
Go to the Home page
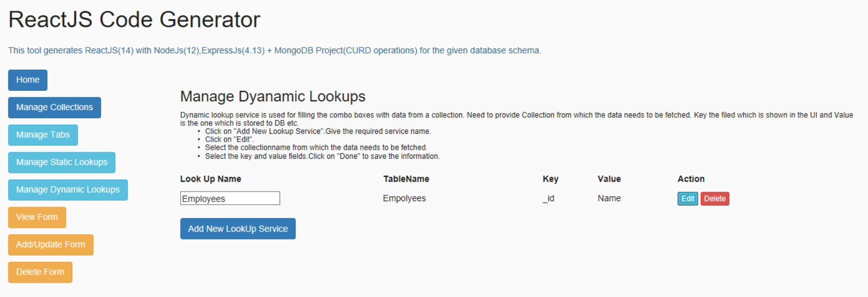[27, 80]
